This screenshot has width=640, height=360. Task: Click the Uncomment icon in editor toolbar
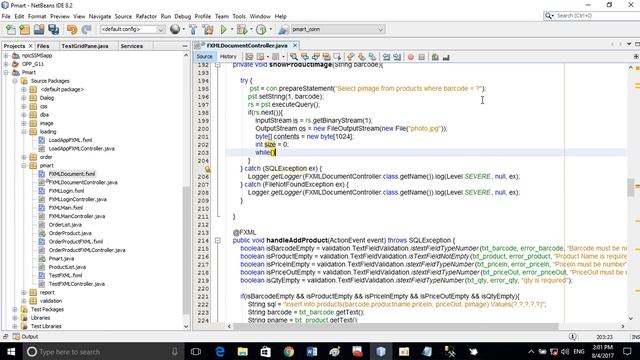click(435, 57)
